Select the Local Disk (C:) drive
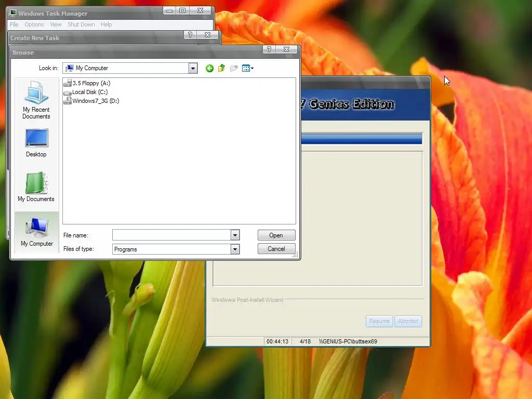This screenshot has width=532, height=399. 86,92
